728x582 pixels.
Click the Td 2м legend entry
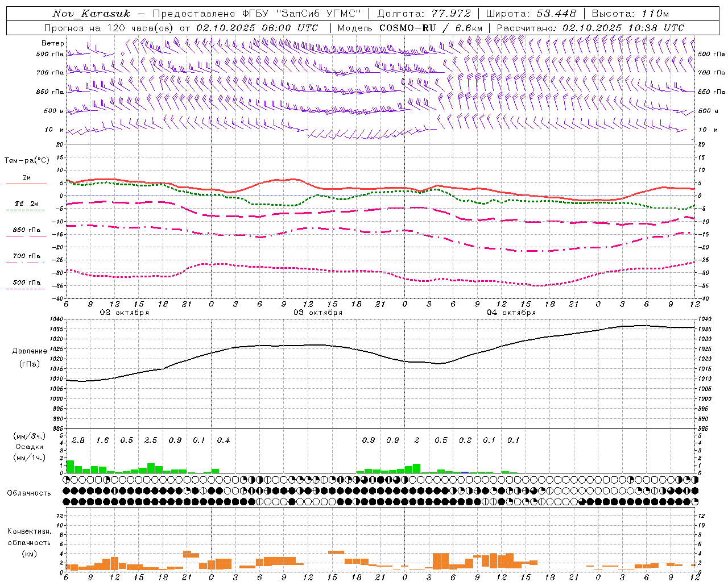point(26,203)
